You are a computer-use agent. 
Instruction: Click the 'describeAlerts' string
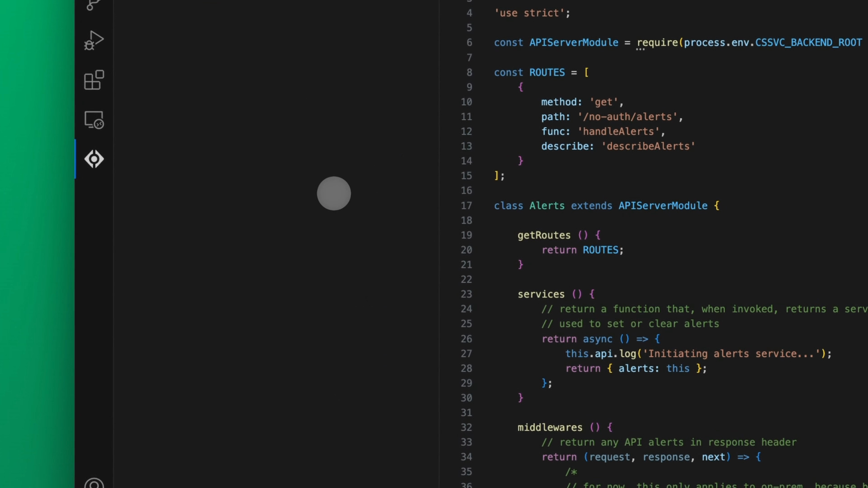(x=648, y=146)
